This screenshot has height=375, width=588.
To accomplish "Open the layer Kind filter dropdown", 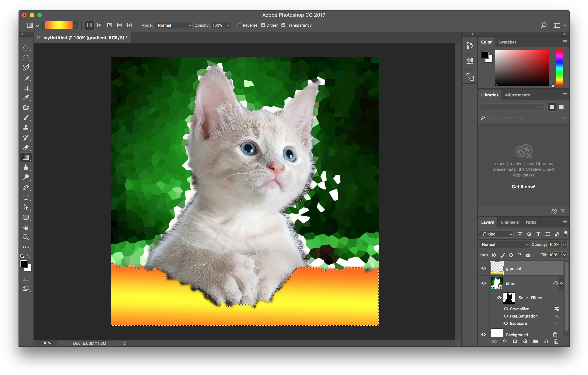I will click(496, 234).
